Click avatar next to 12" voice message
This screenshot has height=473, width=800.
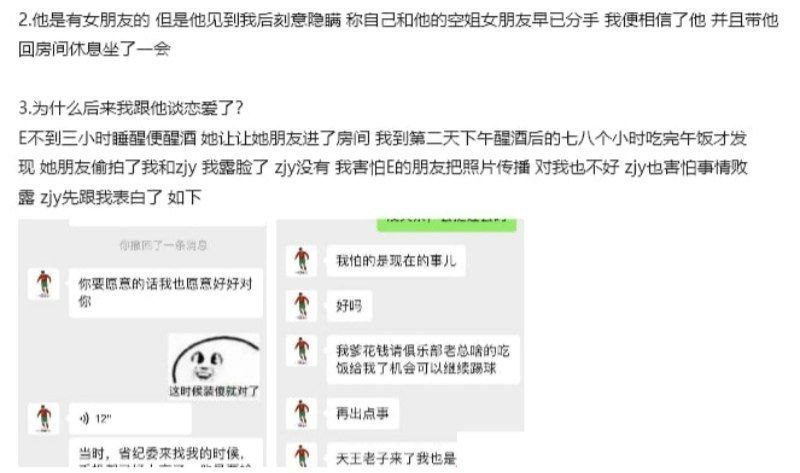click(44, 418)
